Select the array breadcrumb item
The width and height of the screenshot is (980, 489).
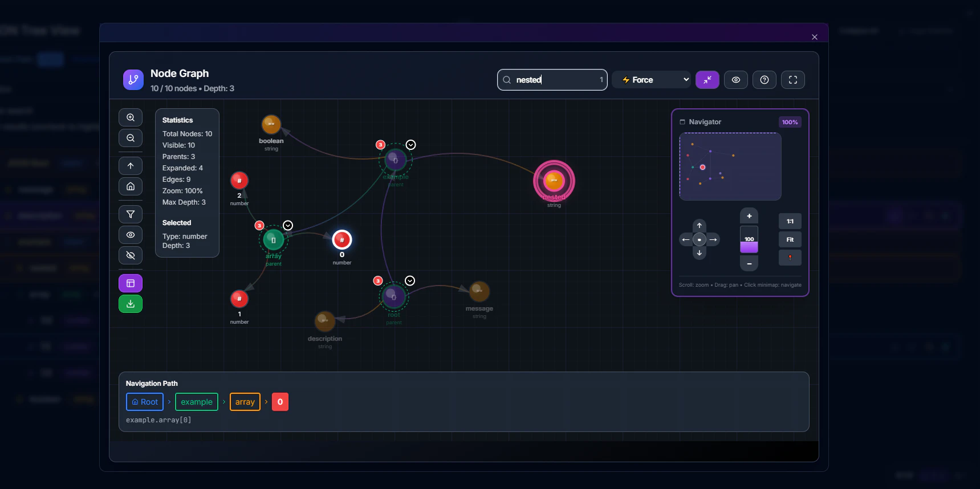245,402
